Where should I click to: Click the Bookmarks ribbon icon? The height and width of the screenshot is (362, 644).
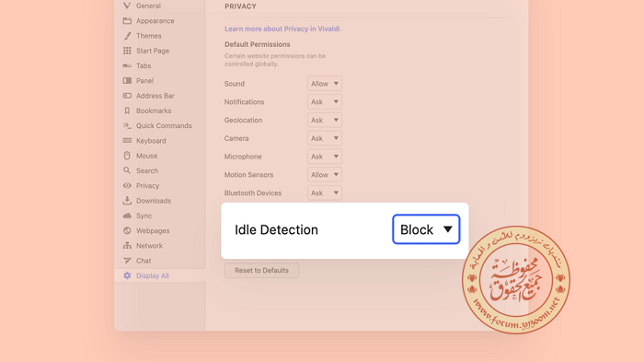click(127, 111)
